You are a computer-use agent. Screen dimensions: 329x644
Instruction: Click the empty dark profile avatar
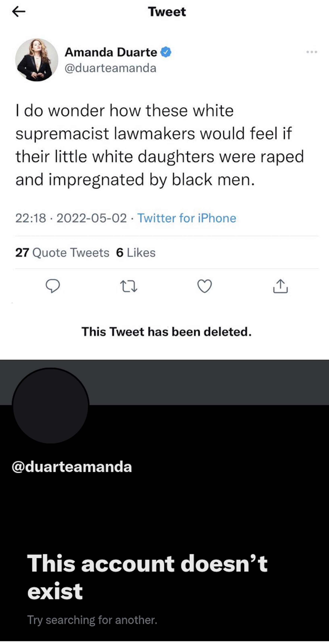(51, 405)
